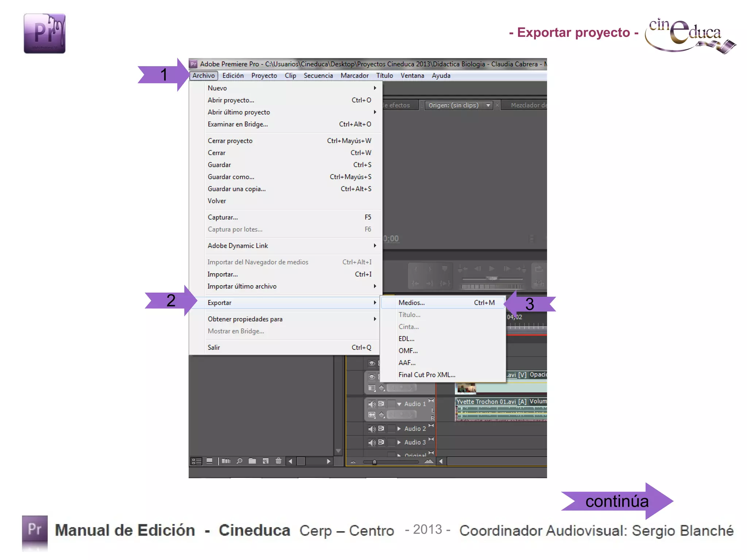
Task: Choose Final Cut Pro XML... export option
Action: point(443,375)
